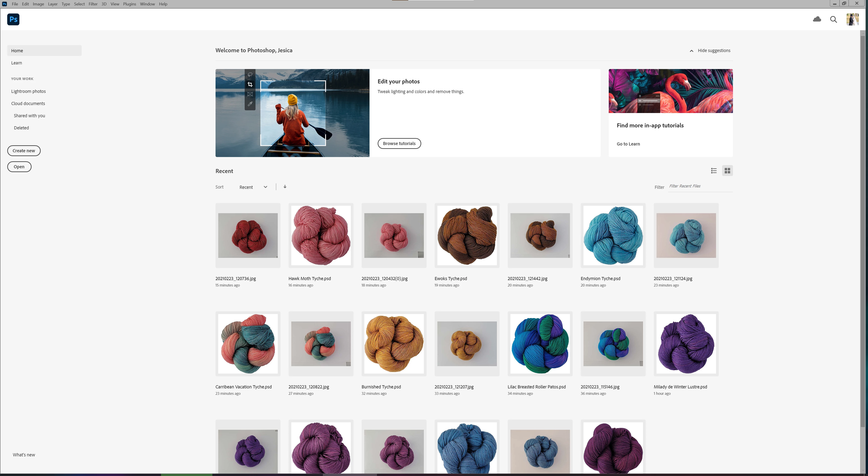Click crop tool icon in tutorial image
Image resolution: width=868 pixels, height=476 pixels.
pyautogui.click(x=250, y=84)
